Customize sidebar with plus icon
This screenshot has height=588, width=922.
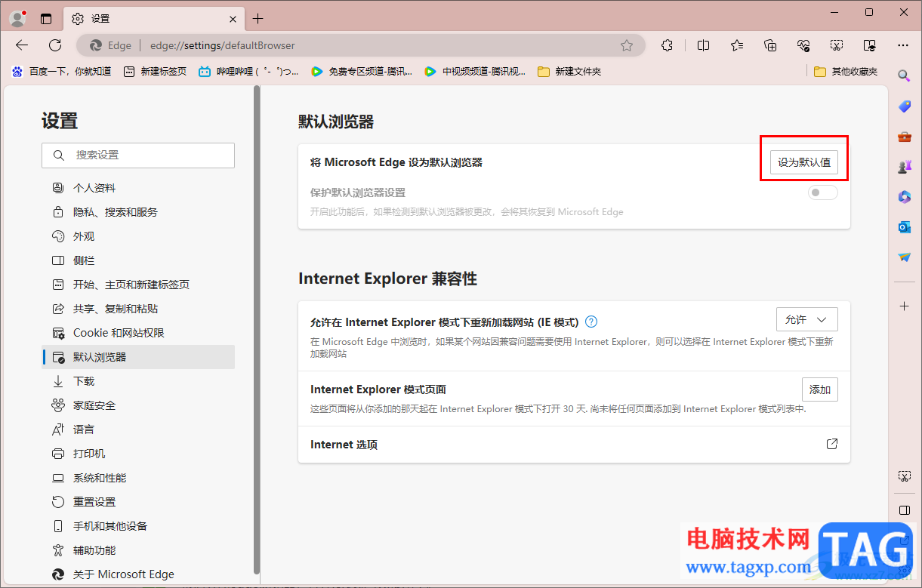click(x=904, y=306)
